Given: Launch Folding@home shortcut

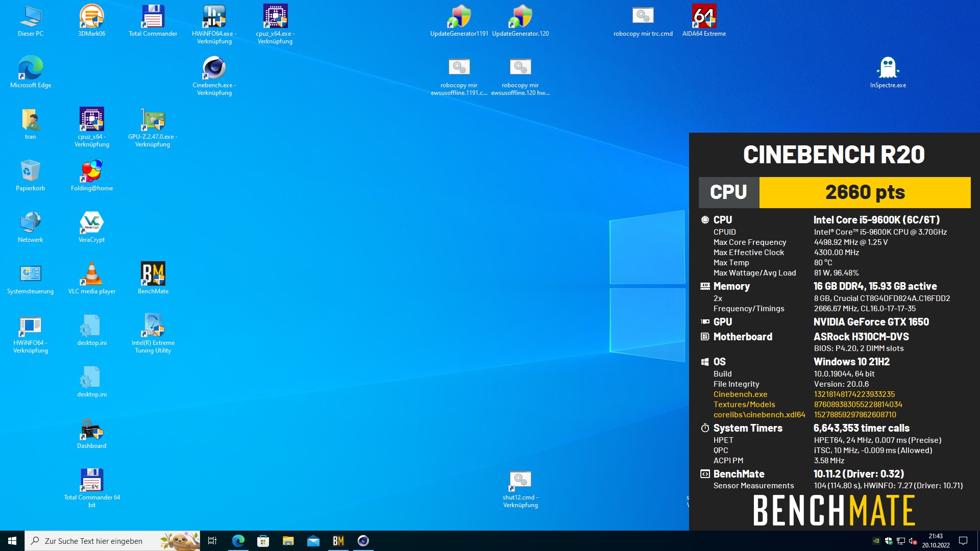Looking at the screenshot, I should (92, 176).
